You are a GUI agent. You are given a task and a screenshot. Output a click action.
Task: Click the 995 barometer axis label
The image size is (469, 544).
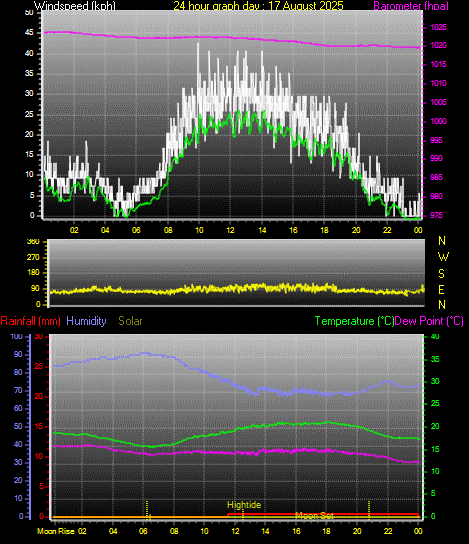point(436,140)
